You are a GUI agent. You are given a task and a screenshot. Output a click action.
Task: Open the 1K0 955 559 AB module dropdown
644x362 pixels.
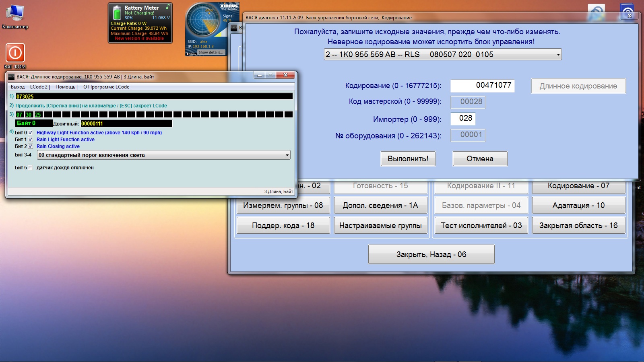558,55
